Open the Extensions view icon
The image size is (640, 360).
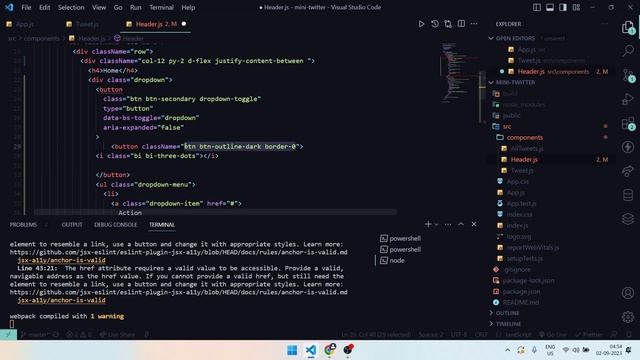(628, 123)
